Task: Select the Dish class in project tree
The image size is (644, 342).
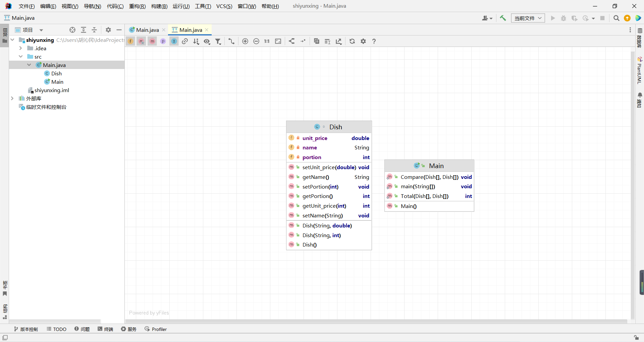Action: click(56, 73)
